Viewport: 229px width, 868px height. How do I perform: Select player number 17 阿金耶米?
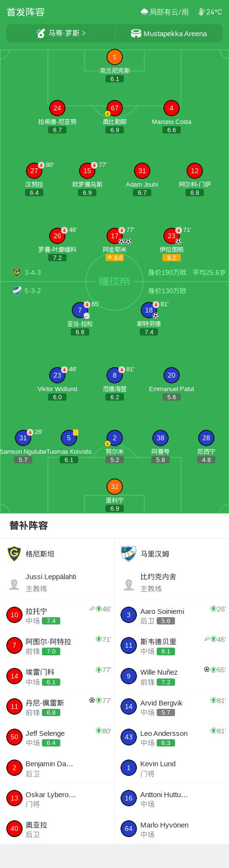pos(115,236)
